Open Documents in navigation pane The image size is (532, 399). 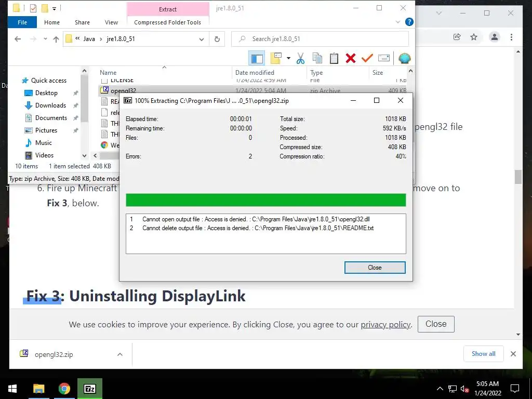(x=51, y=118)
